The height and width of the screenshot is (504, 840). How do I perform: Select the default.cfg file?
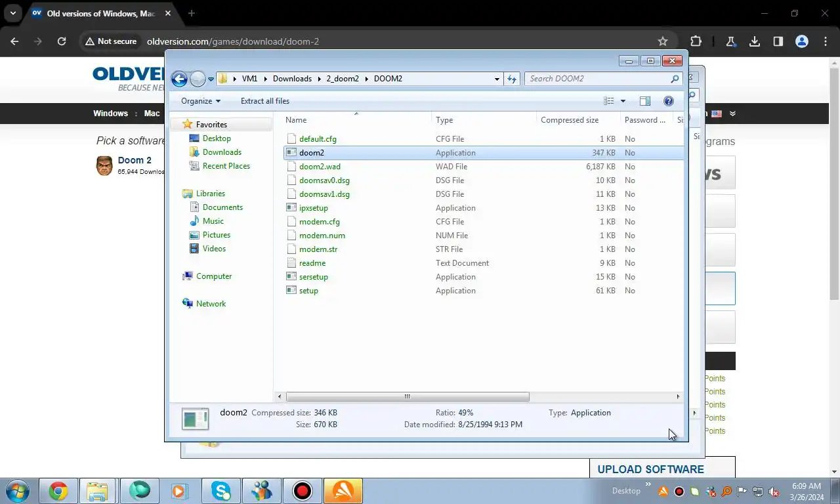[318, 139]
